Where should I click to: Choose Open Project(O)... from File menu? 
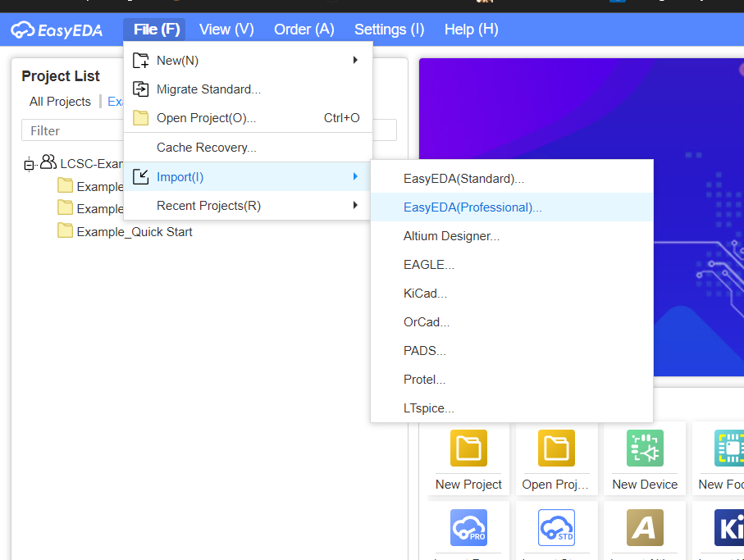(x=248, y=117)
